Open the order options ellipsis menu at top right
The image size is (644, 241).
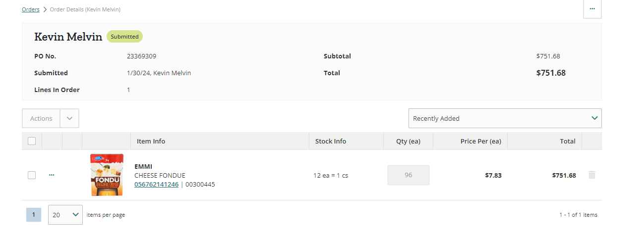point(592,9)
